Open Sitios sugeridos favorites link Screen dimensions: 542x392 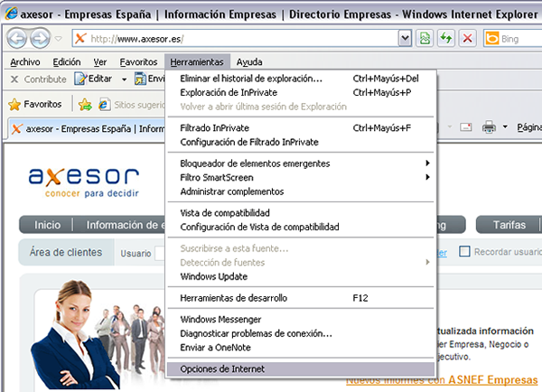point(131,105)
